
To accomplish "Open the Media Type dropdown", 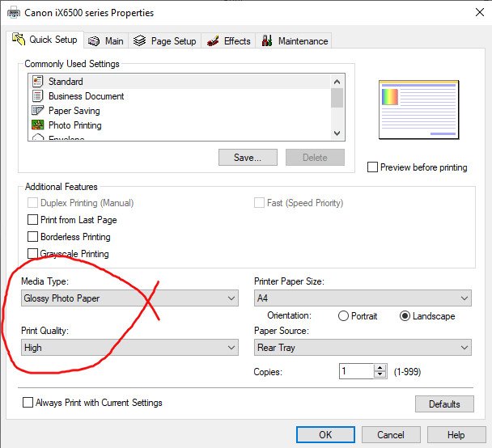I will pyautogui.click(x=129, y=298).
